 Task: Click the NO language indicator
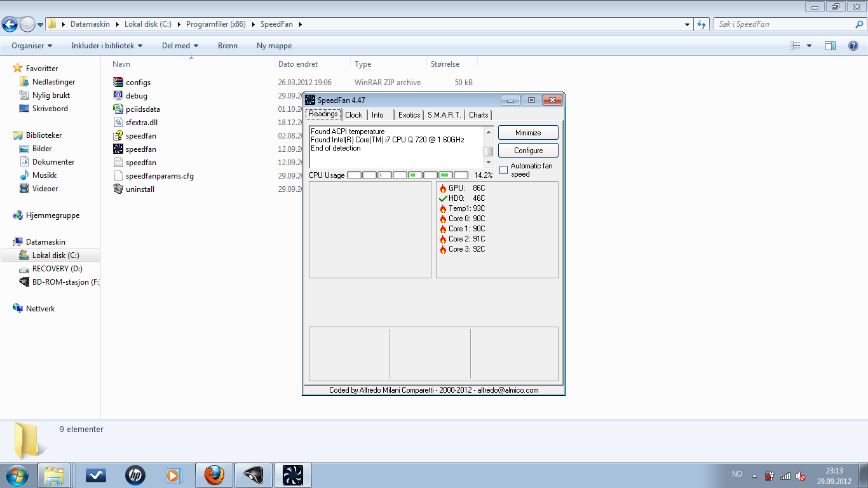(x=736, y=474)
